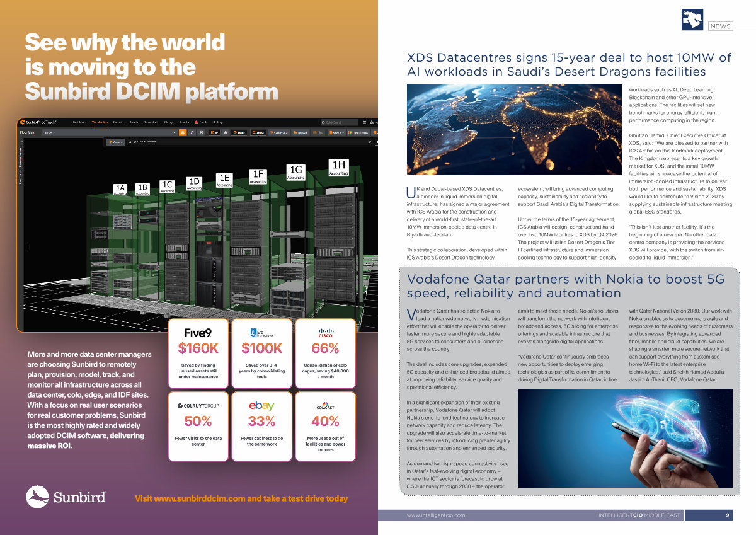Open the Reports menu in top navigation

[x=184, y=122]
